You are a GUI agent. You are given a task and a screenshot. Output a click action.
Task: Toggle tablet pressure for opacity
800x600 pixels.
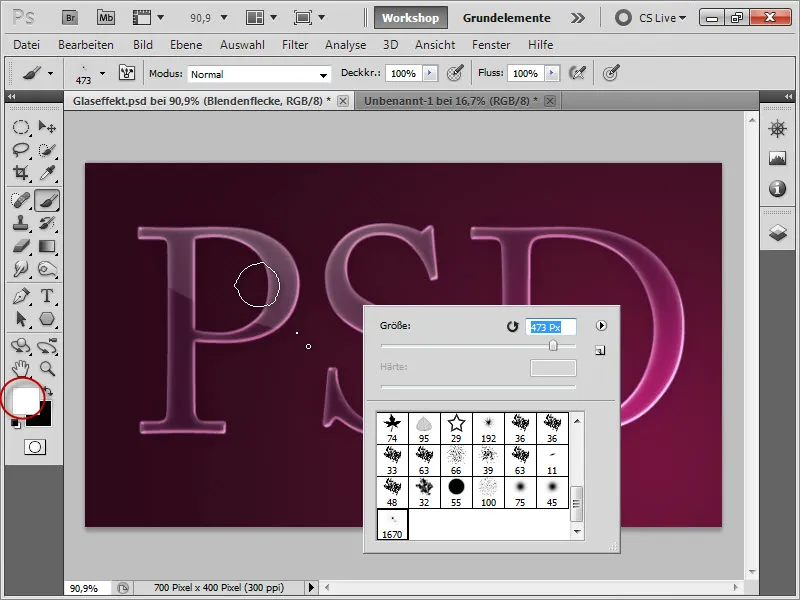point(455,73)
